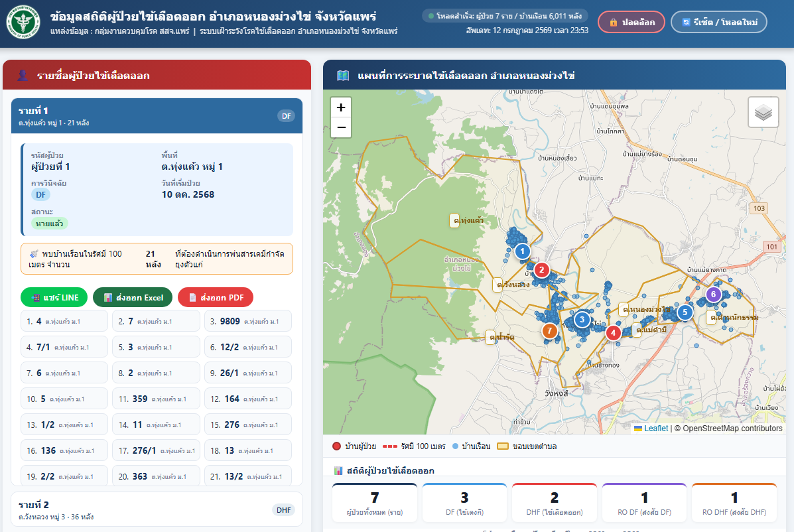Zoom in on the map
The image size is (794, 532).
[x=341, y=107]
